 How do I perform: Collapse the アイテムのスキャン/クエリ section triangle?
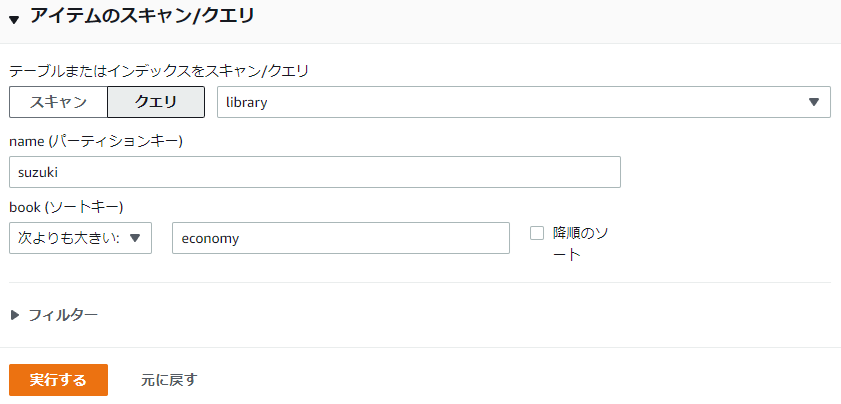click(14, 18)
